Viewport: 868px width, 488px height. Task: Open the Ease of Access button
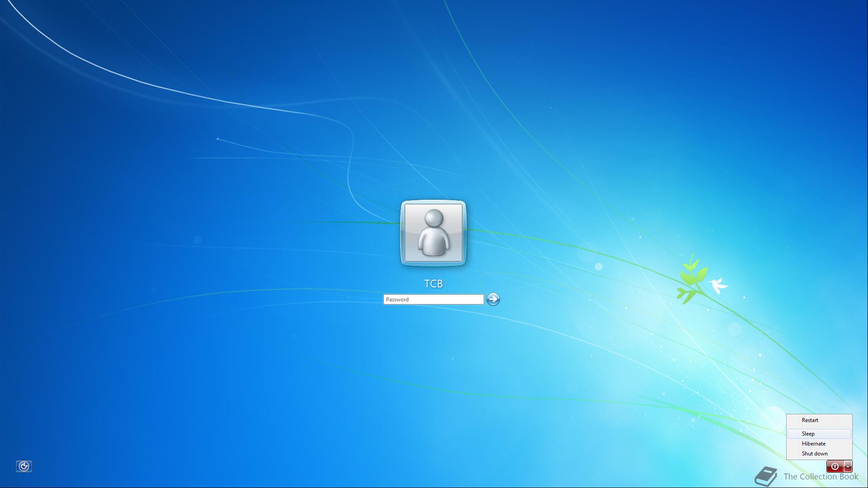24,466
